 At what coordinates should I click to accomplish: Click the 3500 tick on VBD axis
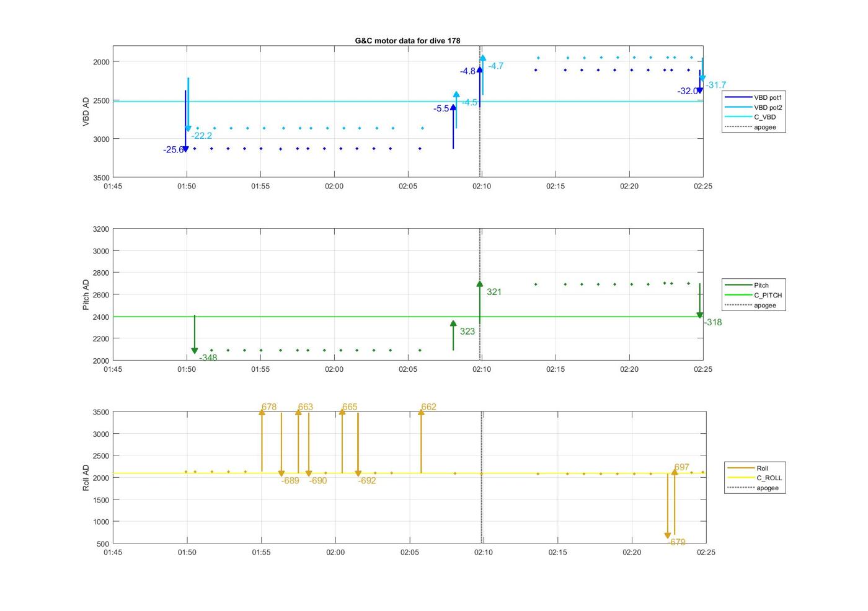pyautogui.click(x=101, y=178)
